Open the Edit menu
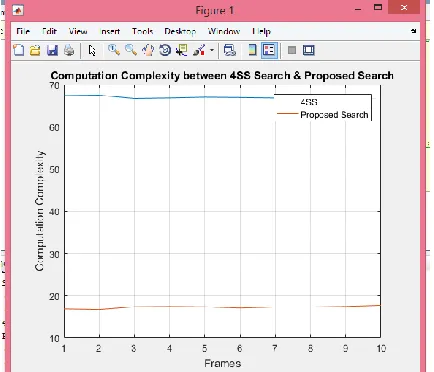 point(49,31)
